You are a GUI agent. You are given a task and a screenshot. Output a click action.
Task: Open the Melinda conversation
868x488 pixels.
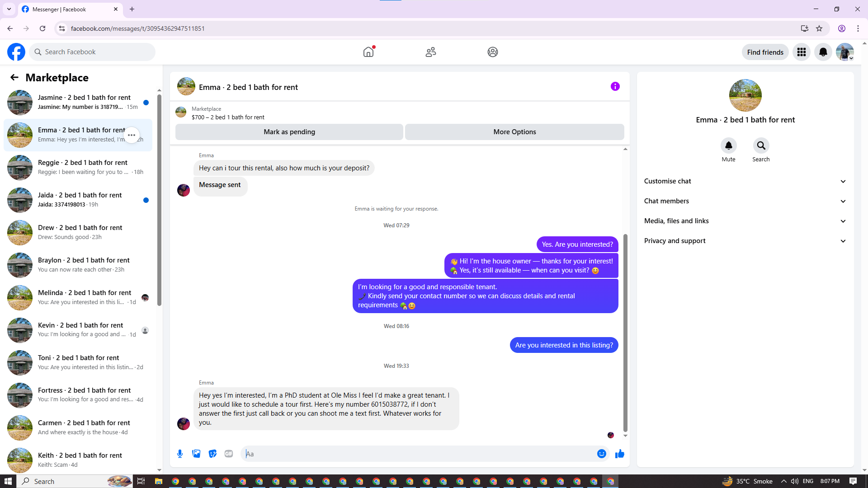78,298
